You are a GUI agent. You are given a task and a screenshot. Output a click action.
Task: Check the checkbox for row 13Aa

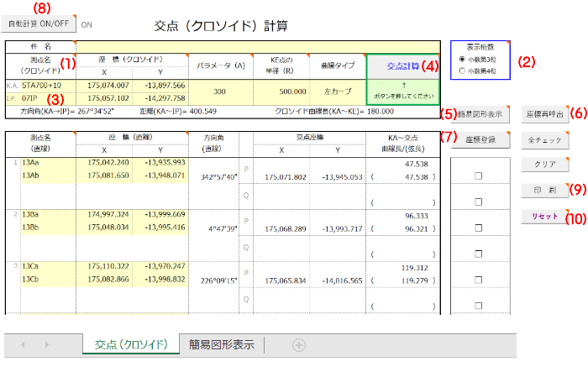pyautogui.click(x=477, y=176)
